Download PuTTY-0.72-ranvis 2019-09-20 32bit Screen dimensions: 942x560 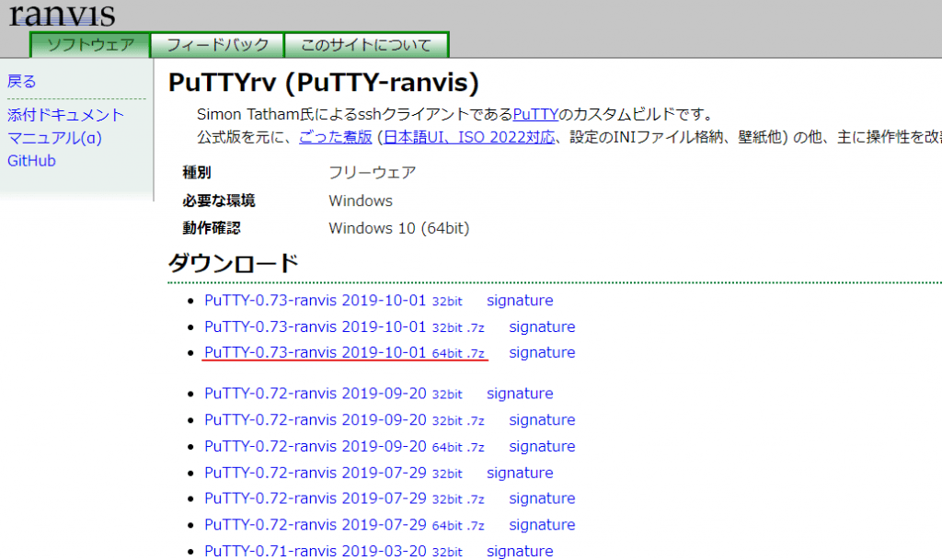coord(333,394)
